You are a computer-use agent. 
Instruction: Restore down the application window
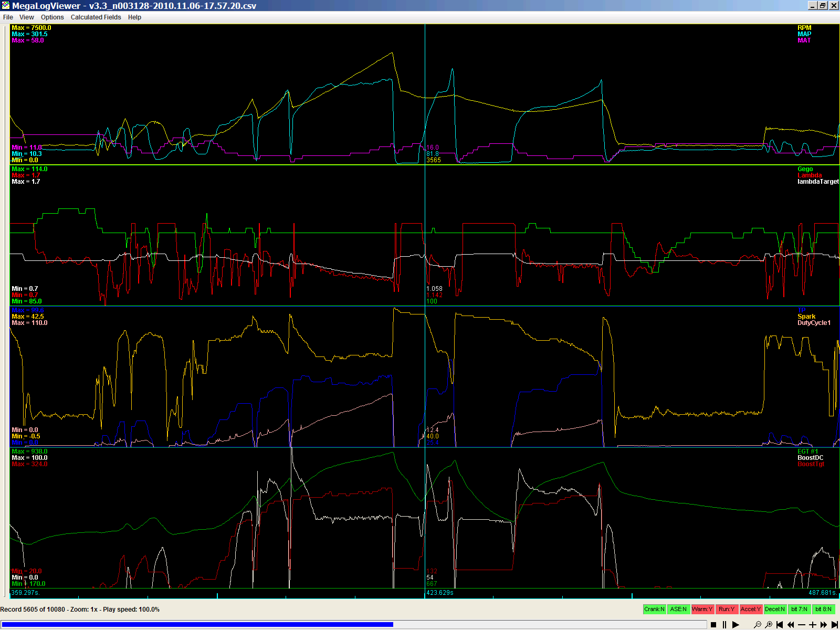823,6
